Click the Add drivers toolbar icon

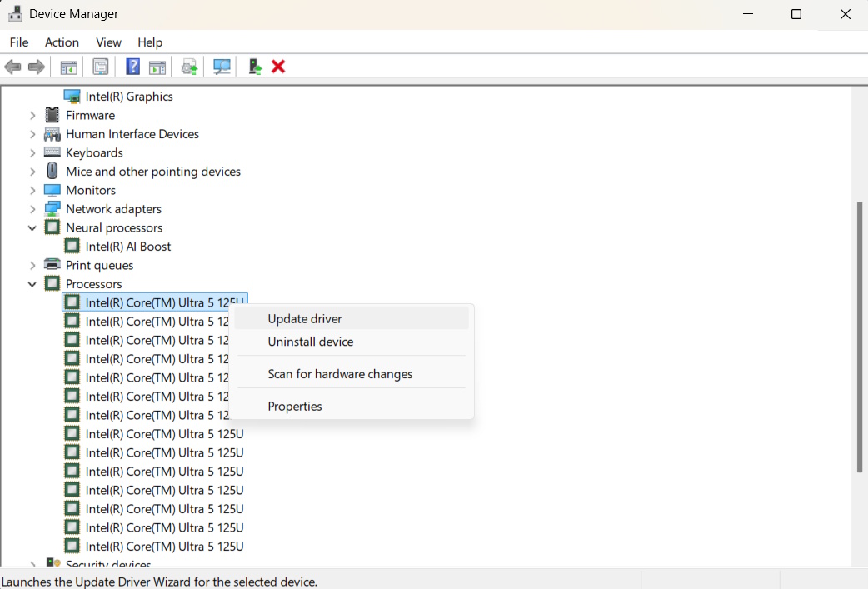(255, 67)
